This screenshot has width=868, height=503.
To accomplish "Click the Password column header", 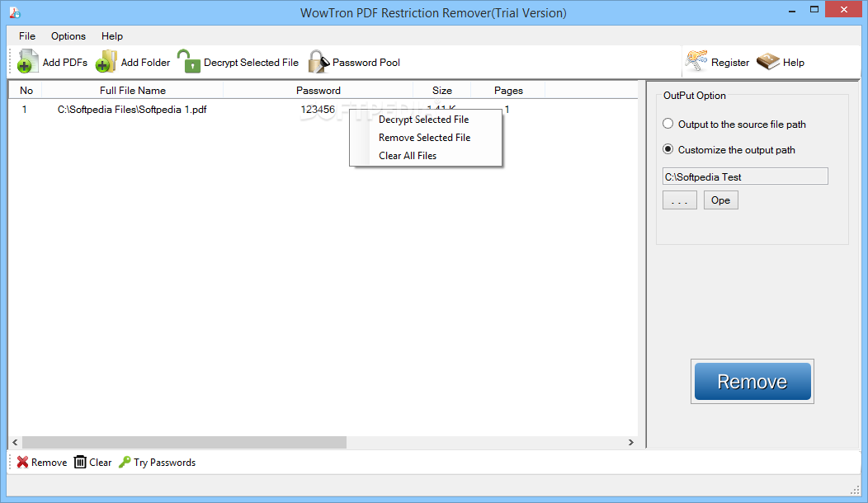I will click(318, 90).
